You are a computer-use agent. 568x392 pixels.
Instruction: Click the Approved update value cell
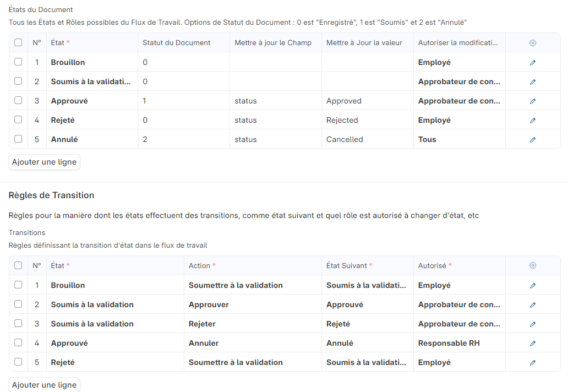point(367,101)
